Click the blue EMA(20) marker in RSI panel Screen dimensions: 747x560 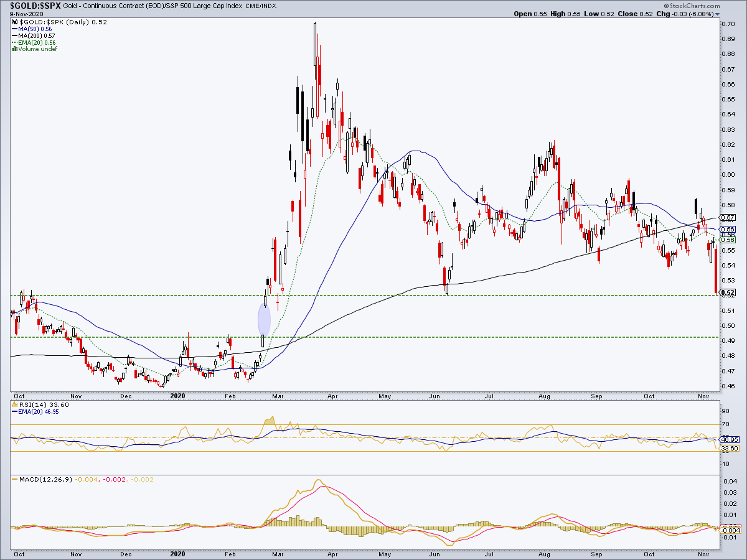(x=14, y=411)
